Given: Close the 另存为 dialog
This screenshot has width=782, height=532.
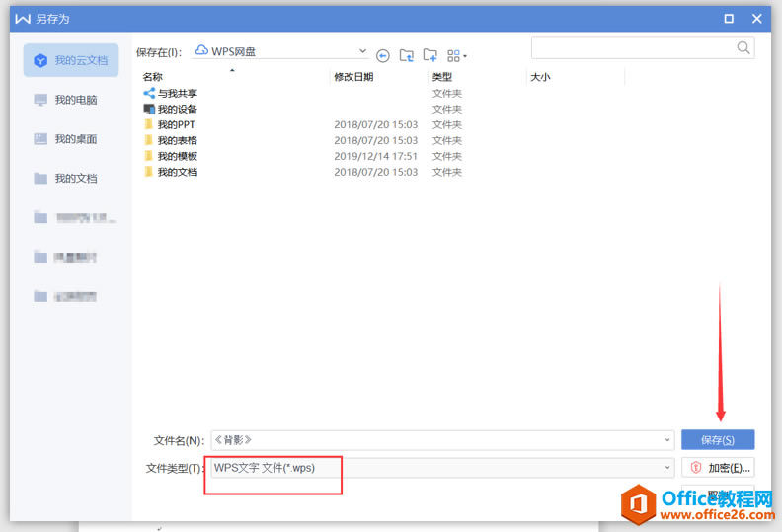Looking at the screenshot, I should coord(756,19).
